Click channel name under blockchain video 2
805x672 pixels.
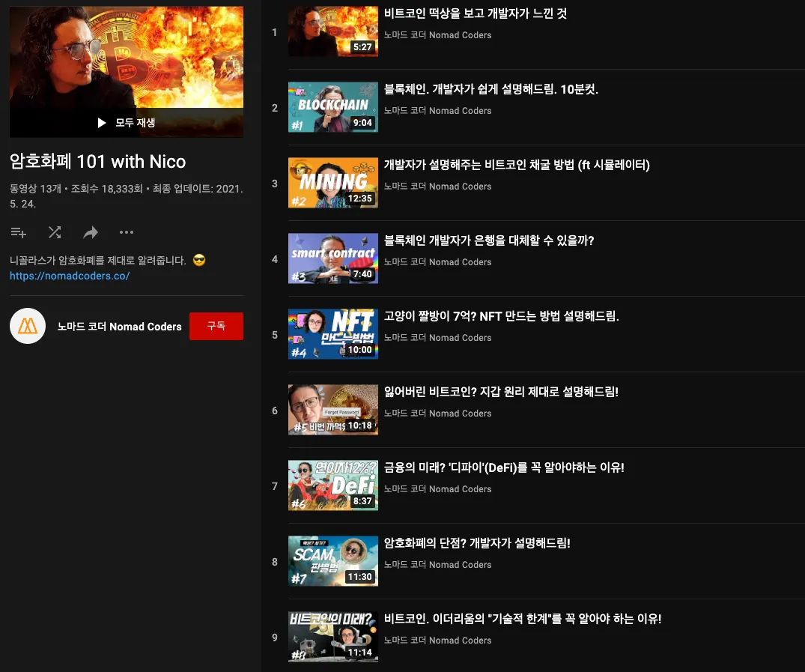(x=438, y=110)
